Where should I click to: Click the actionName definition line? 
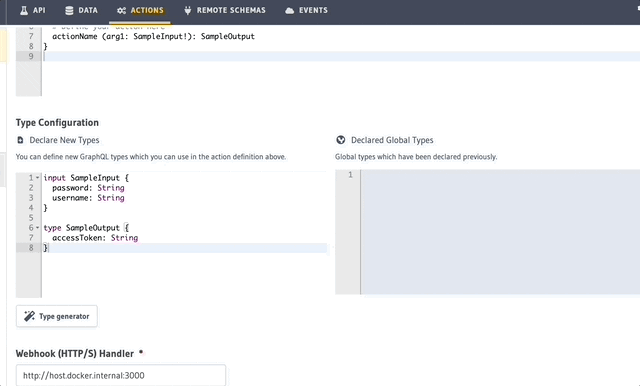tap(153, 36)
